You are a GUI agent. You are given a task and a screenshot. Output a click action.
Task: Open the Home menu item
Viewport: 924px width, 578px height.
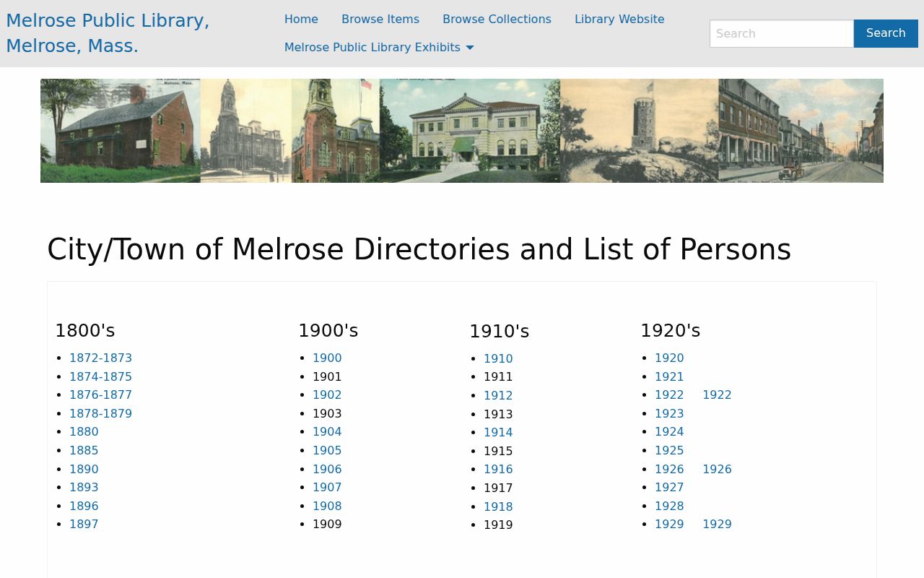pos(301,20)
